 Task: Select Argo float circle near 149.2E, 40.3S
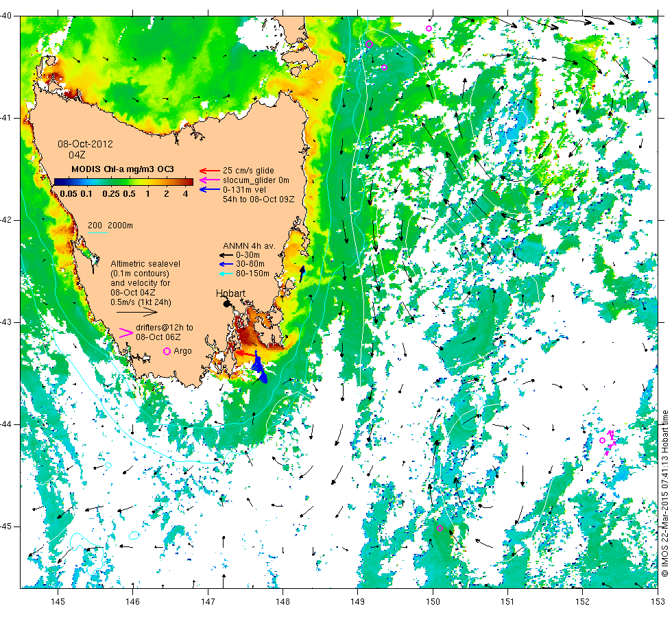[370, 44]
